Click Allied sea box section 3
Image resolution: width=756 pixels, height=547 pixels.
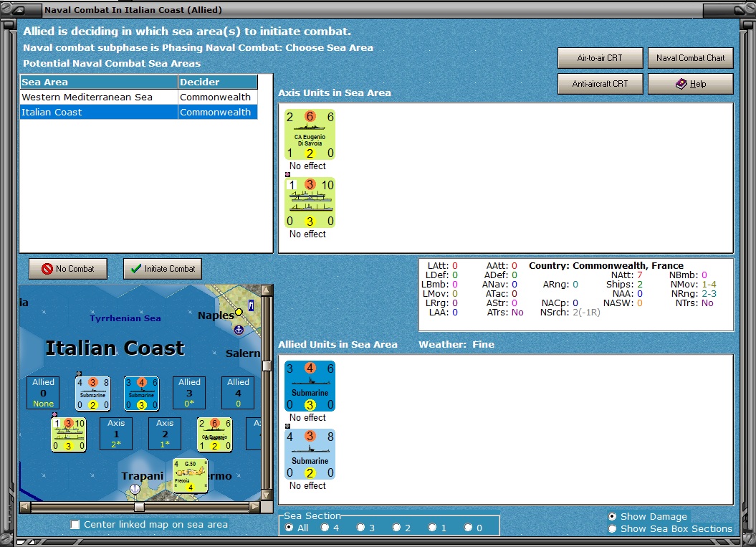click(x=189, y=393)
